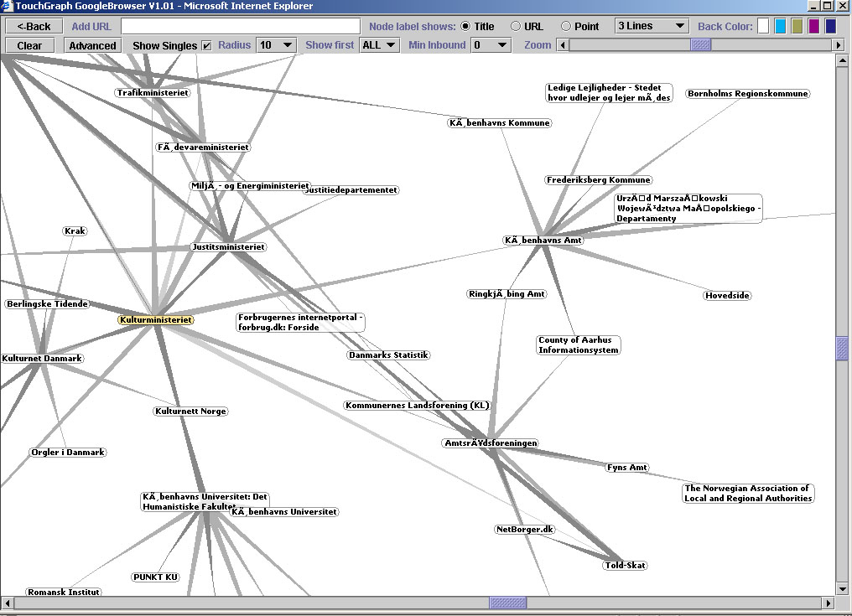Click the Amtsrådsforeningen node
The width and height of the screenshot is (852, 616).
[491, 443]
